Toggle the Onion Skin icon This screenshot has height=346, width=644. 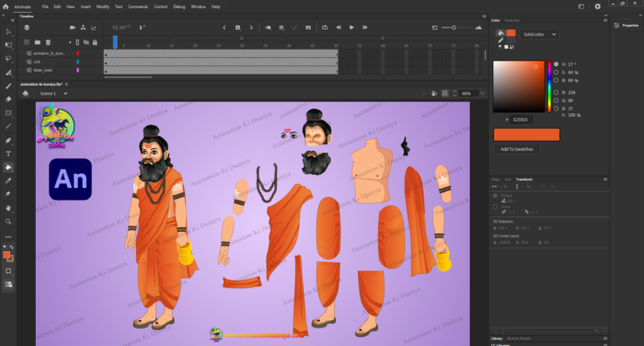tap(269, 28)
